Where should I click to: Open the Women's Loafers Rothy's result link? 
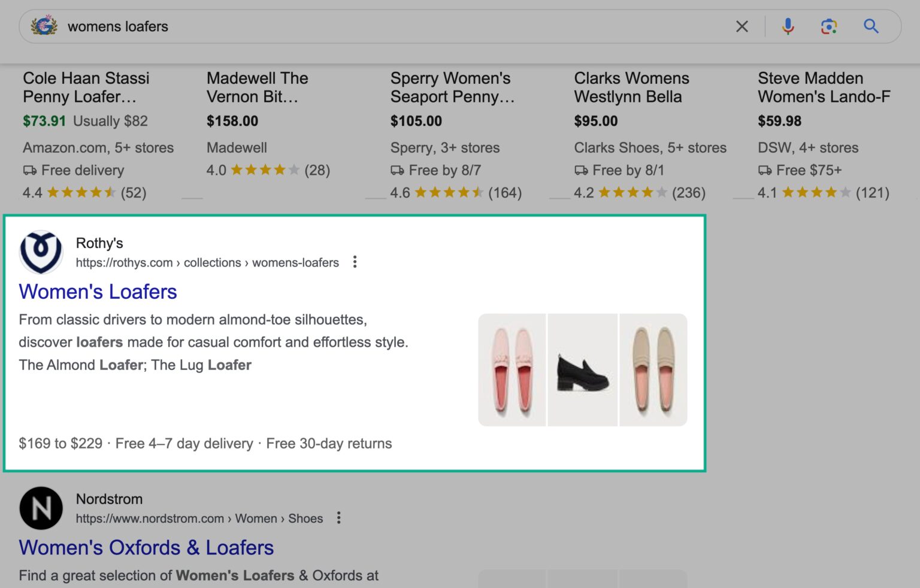pyautogui.click(x=98, y=292)
